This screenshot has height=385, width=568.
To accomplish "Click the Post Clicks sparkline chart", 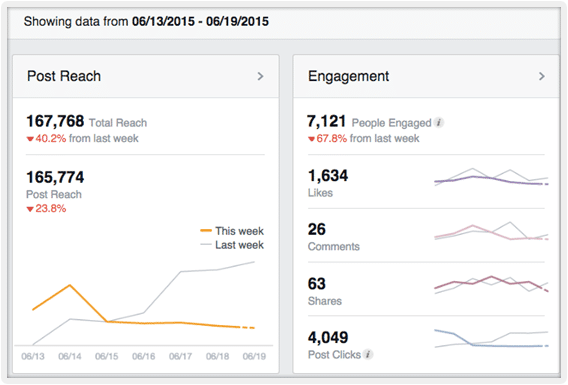I will tap(492, 338).
